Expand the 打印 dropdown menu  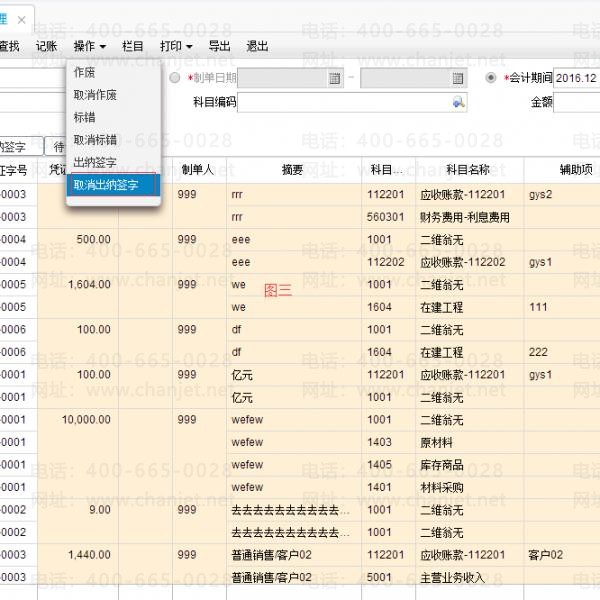pyautogui.click(x=176, y=46)
